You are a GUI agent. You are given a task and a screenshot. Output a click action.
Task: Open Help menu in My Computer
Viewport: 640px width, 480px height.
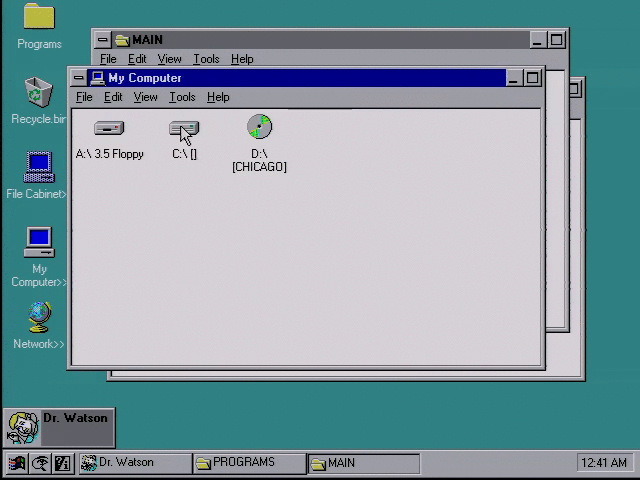pyautogui.click(x=218, y=97)
